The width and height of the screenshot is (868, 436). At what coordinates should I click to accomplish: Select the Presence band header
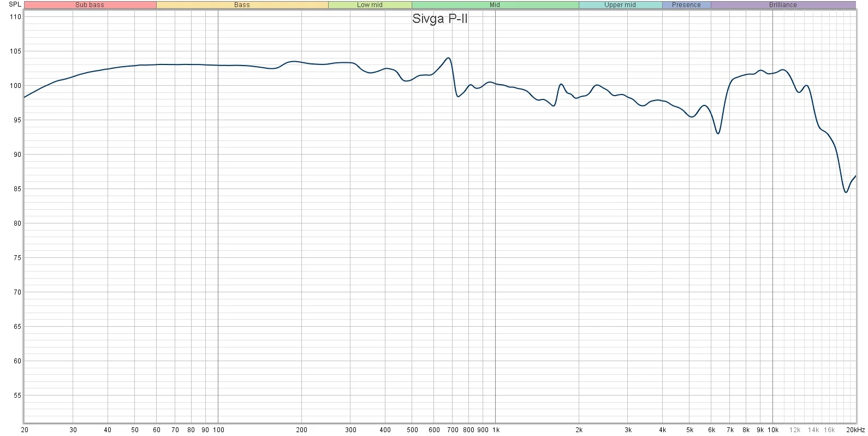pos(686,5)
